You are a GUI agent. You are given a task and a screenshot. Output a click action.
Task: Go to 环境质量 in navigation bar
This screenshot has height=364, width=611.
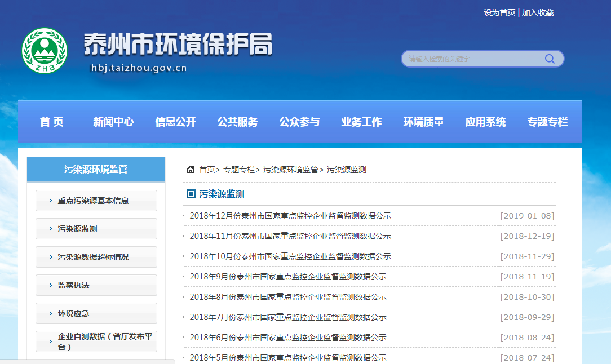pyautogui.click(x=423, y=122)
